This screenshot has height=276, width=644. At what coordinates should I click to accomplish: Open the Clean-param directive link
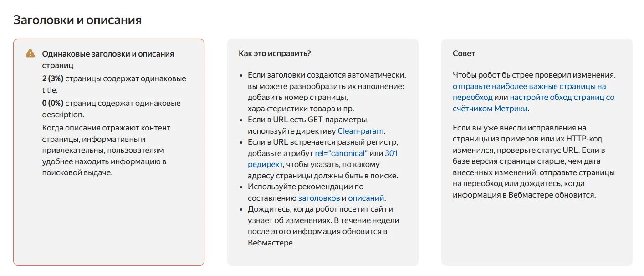(361, 131)
